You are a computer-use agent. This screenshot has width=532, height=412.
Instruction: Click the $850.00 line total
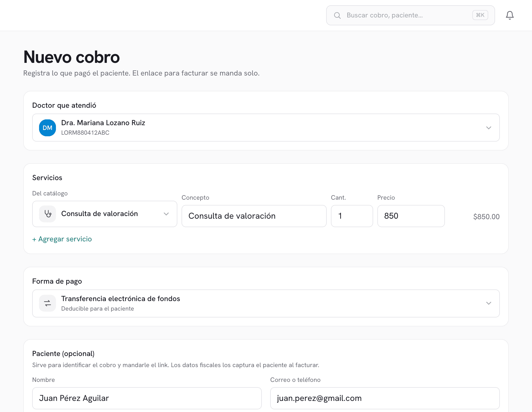pyautogui.click(x=486, y=217)
